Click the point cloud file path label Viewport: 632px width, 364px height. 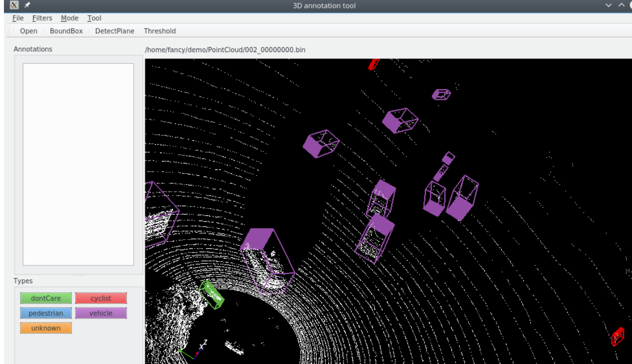[225, 50]
